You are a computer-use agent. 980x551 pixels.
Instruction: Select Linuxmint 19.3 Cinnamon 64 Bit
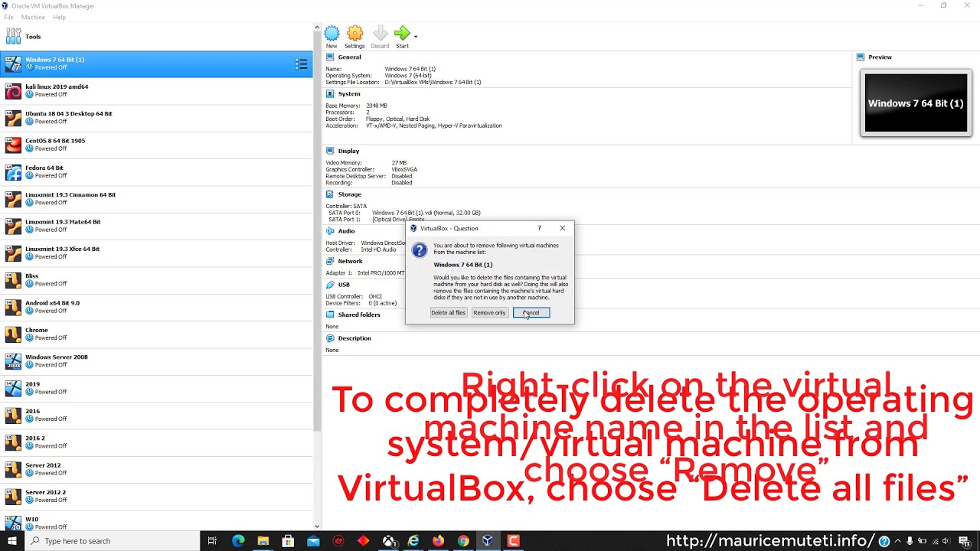(x=156, y=199)
